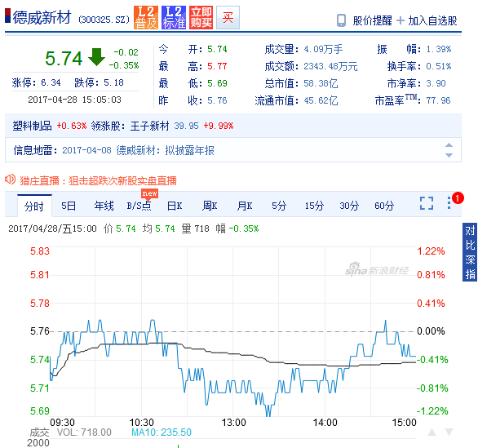Click the plus icon for 加入自选股
478x448 pixels.
pyautogui.click(x=401, y=20)
